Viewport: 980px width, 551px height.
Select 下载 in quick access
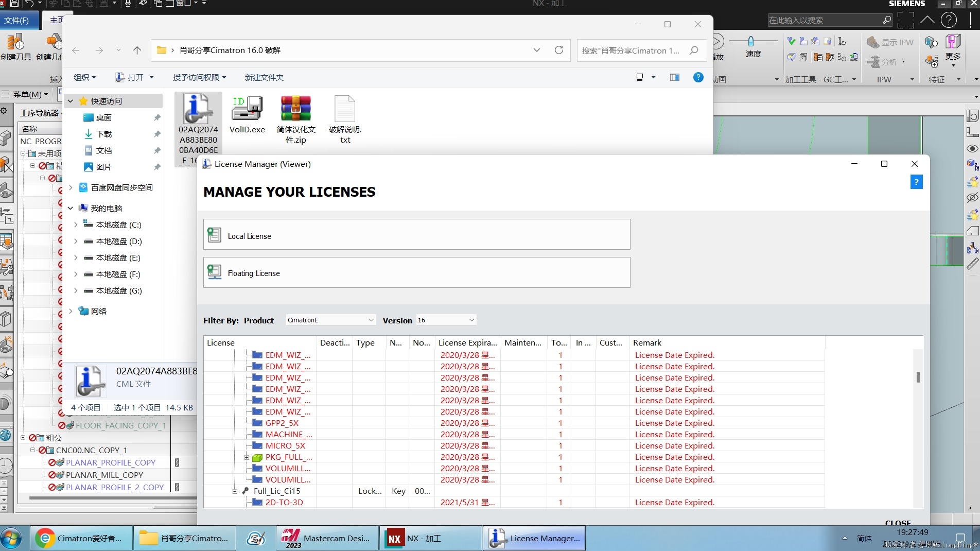(x=103, y=134)
